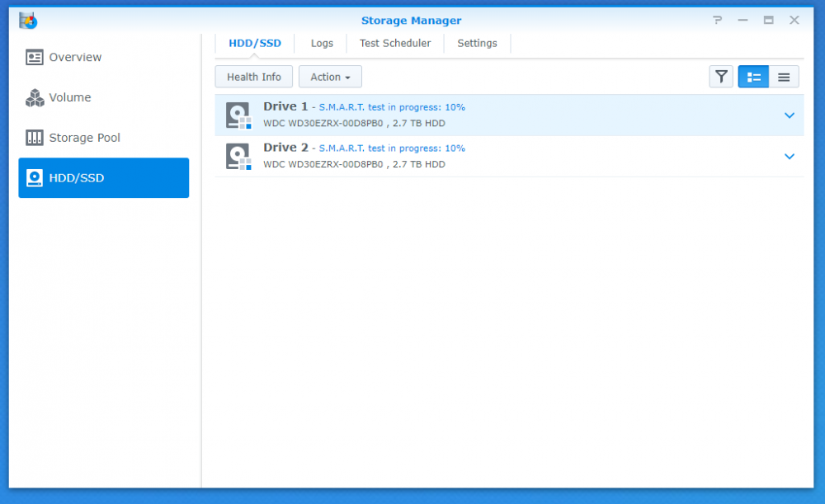This screenshot has width=825, height=504.
Task: Go to the Settings tab
Action: click(x=477, y=43)
